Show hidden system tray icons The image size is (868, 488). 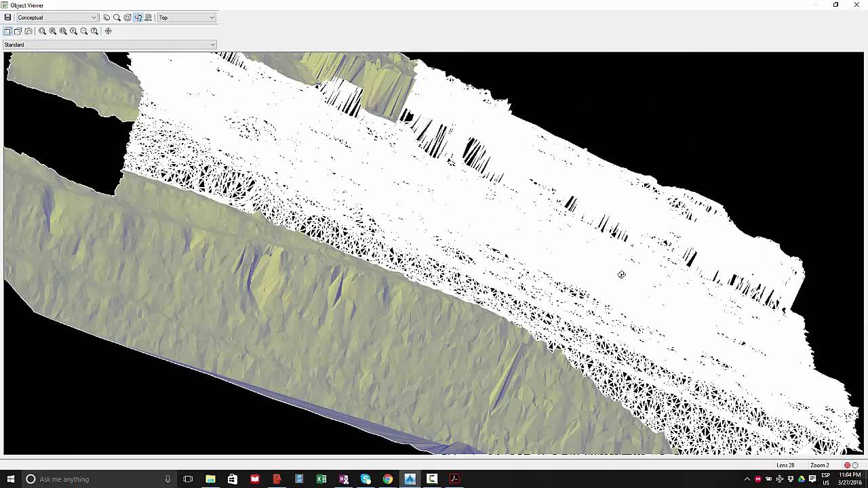point(747,479)
